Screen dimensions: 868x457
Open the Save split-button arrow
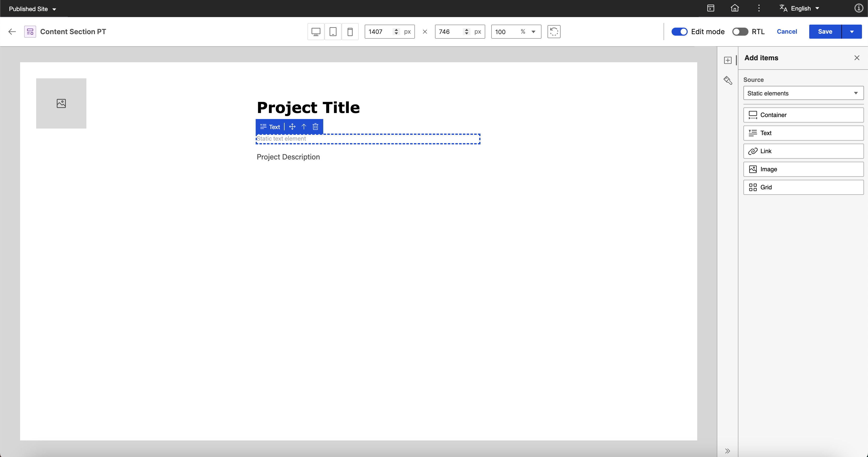click(x=852, y=32)
